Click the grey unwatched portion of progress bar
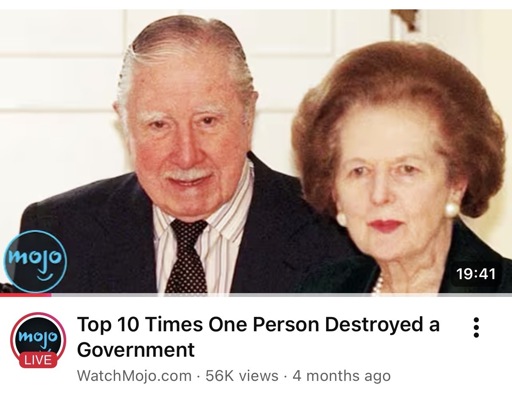The width and height of the screenshot is (512, 414). click(x=282, y=295)
